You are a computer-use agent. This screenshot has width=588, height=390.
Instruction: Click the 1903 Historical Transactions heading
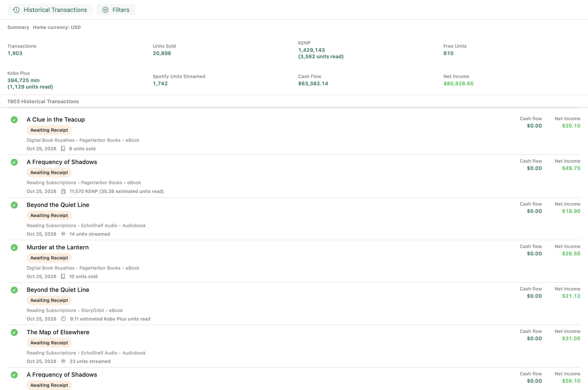[43, 101]
